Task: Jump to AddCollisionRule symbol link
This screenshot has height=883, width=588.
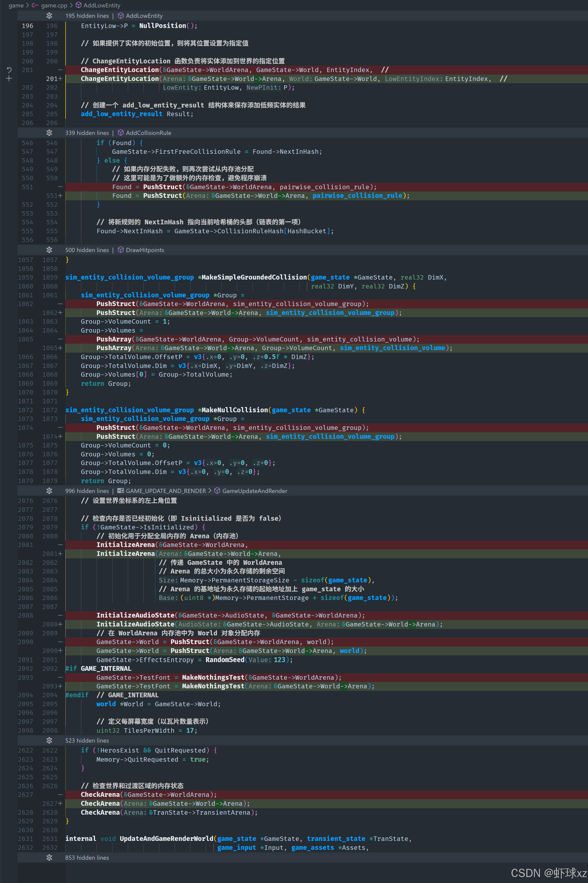Action: pyautogui.click(x=148, y=133)
